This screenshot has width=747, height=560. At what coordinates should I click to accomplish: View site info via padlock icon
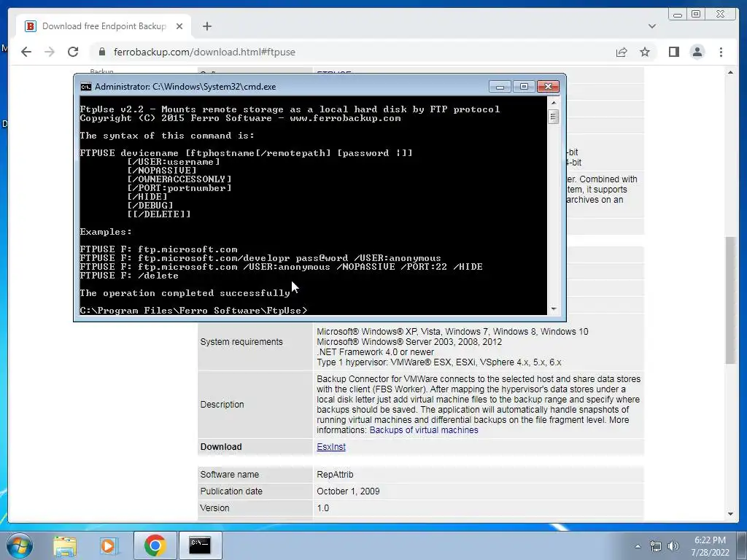click(x=101, y=52)
